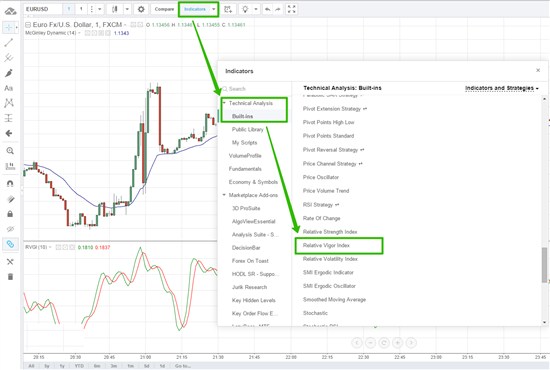The image size is (550, 370).
Task: Click the Compare button
Action: pos(164,9)
